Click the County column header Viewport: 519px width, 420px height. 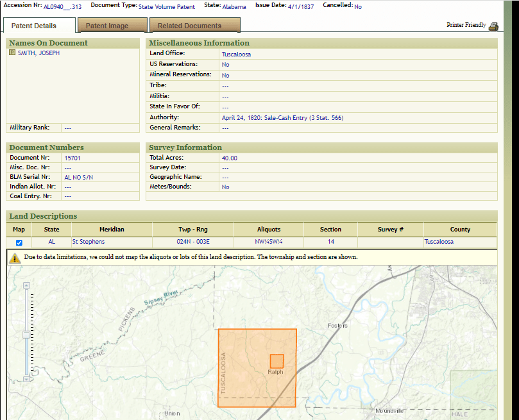click(460, 230)
